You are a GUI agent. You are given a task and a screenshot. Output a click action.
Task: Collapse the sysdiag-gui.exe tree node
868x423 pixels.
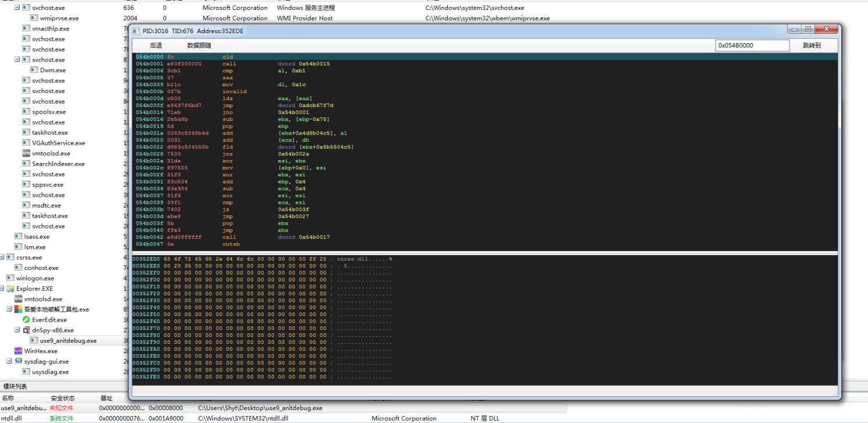[9, 361]
